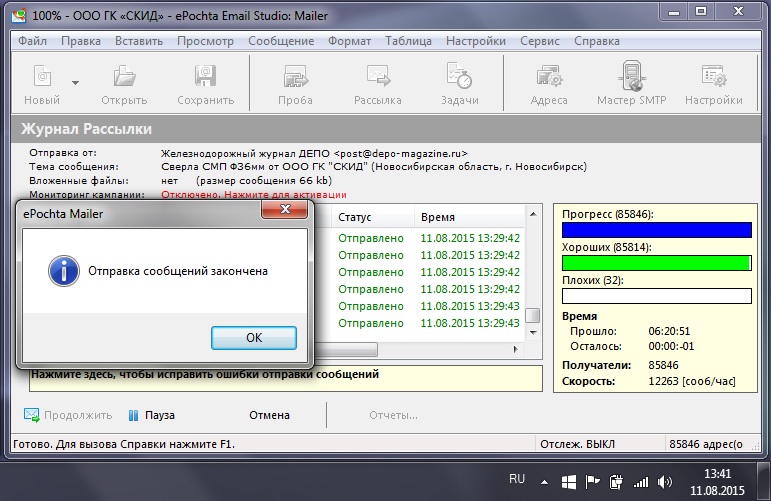Viewport: 771px width, 501px height.
Task: Open the Формат menu
Action: [x=349, y=41]
